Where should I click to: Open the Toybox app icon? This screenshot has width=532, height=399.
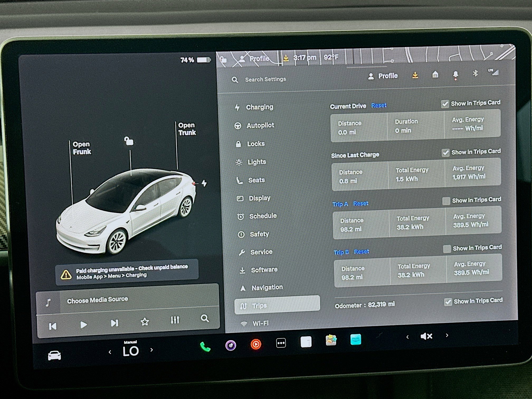331,340
